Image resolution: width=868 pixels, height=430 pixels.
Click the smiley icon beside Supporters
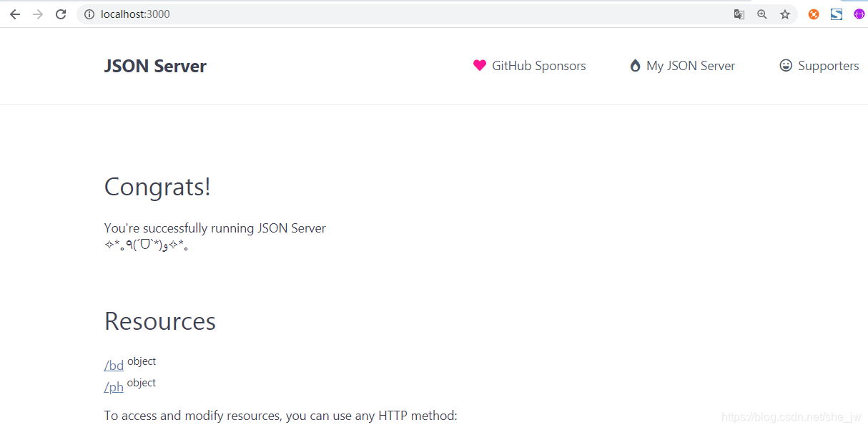point(786,66)
